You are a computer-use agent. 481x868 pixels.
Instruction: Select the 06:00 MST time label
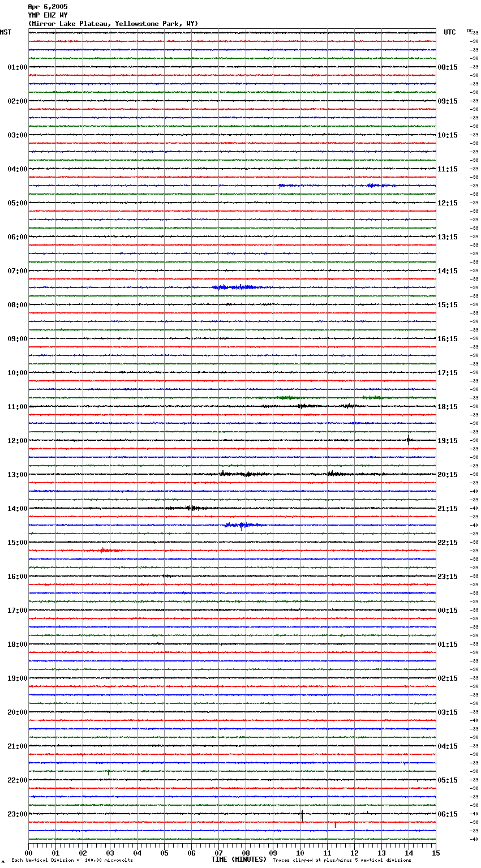click(x=18, y=237)
